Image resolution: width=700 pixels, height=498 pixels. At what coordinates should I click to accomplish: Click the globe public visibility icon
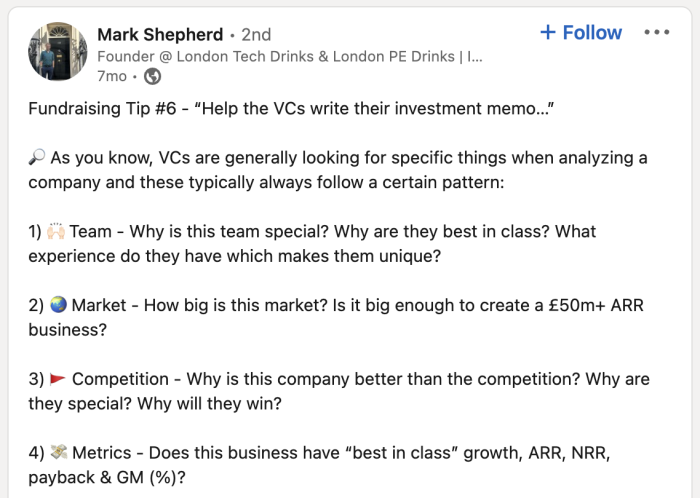coord(152,76)
